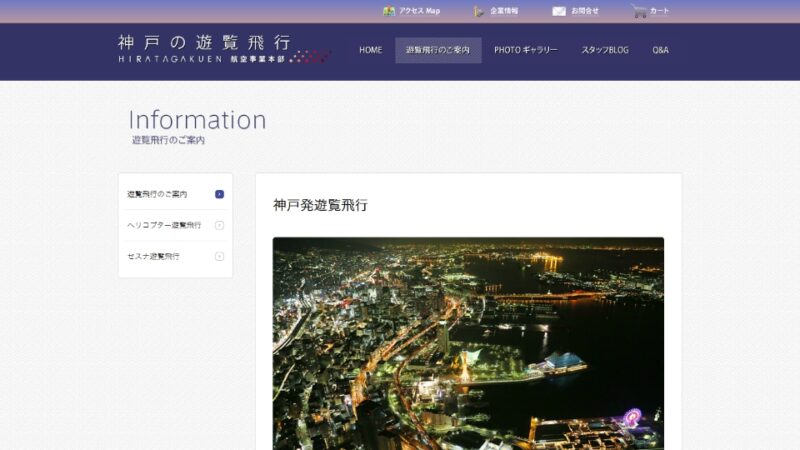Go to the HOME menu item
The width and height of the screenshot is (800, 450).
(x=370, y=50)
